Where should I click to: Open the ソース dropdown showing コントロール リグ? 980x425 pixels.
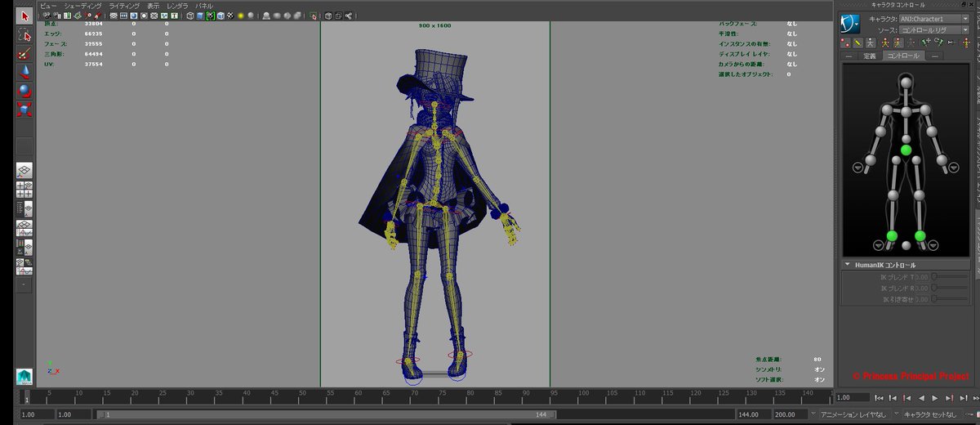[x=933, y=30]
